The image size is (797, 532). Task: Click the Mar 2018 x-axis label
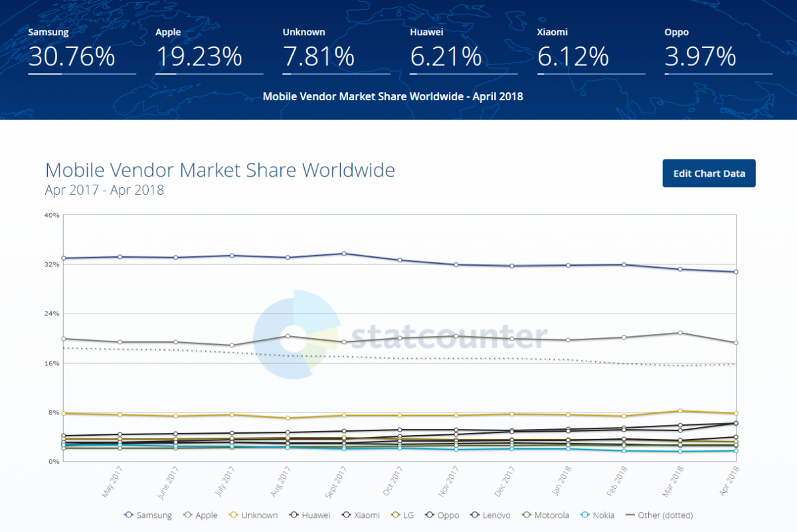(x=672, y=481)
